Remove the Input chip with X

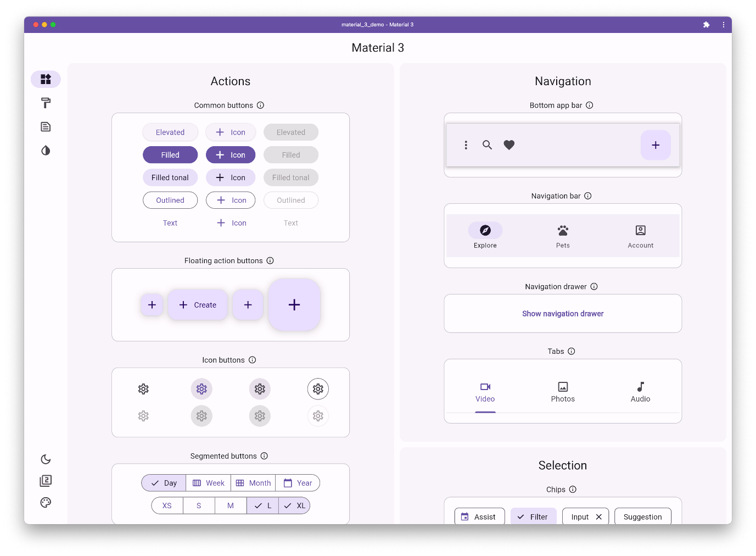click(x=599, y=517)
